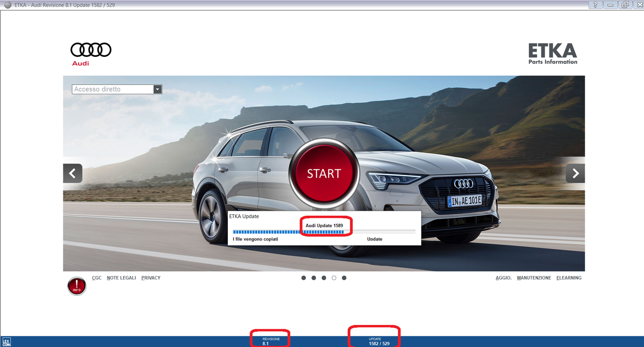Open the MANUTENZIONE link
The image size is (644, 347).
tap(534, 278)
